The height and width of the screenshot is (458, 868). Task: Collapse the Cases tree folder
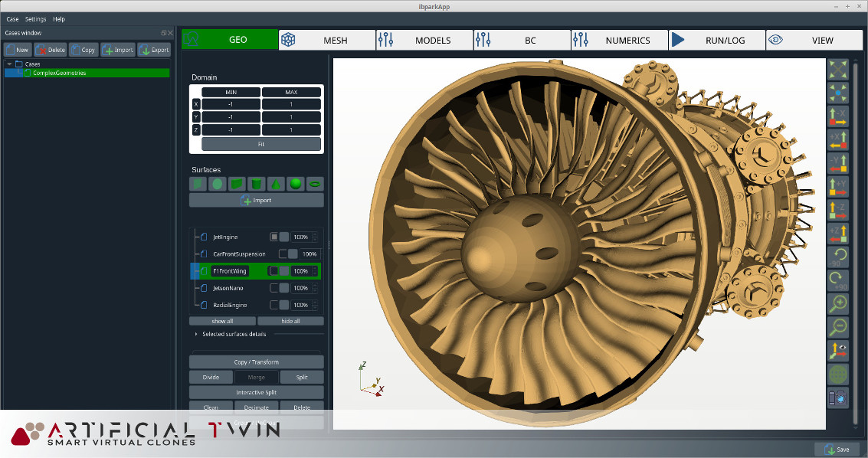point(9,64)
